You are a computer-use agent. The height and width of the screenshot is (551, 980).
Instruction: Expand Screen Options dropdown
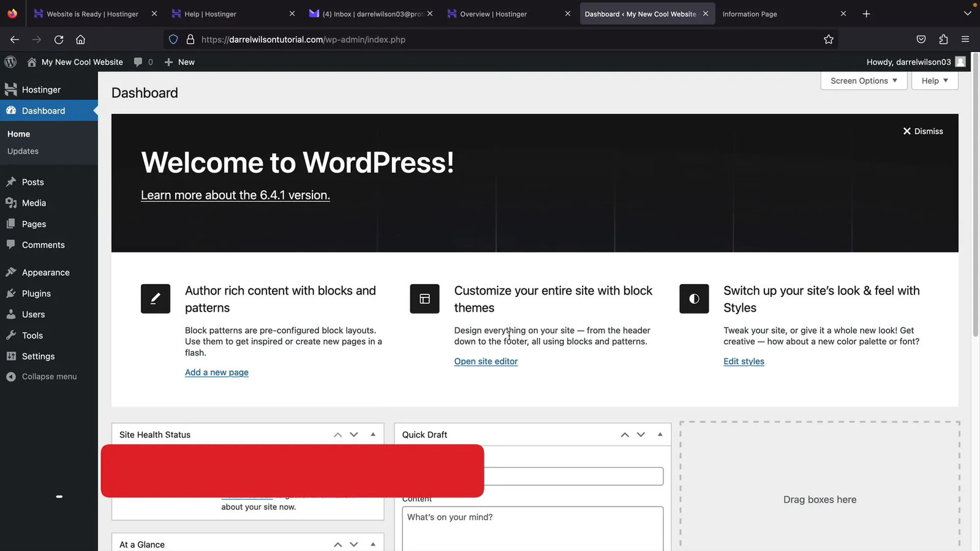864,81
